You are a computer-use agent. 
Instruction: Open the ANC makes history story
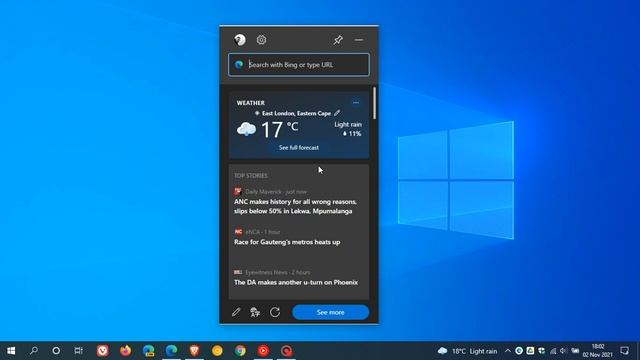click(295, 207)
